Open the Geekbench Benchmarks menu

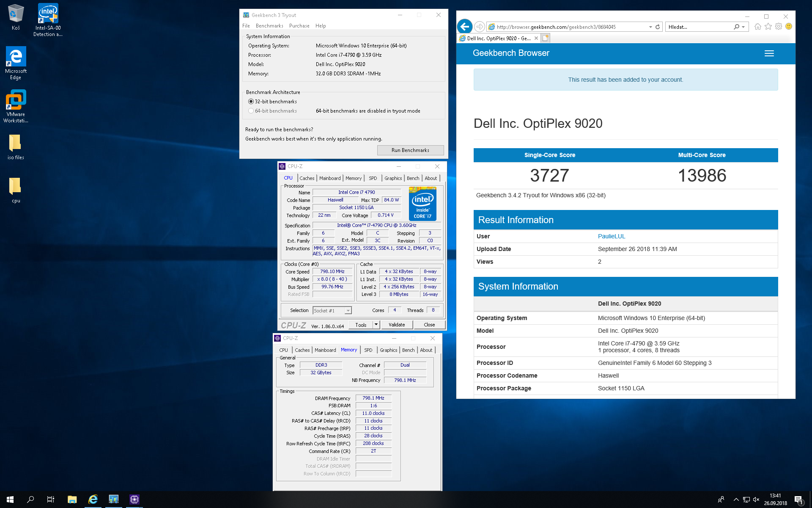pos(269,26)
